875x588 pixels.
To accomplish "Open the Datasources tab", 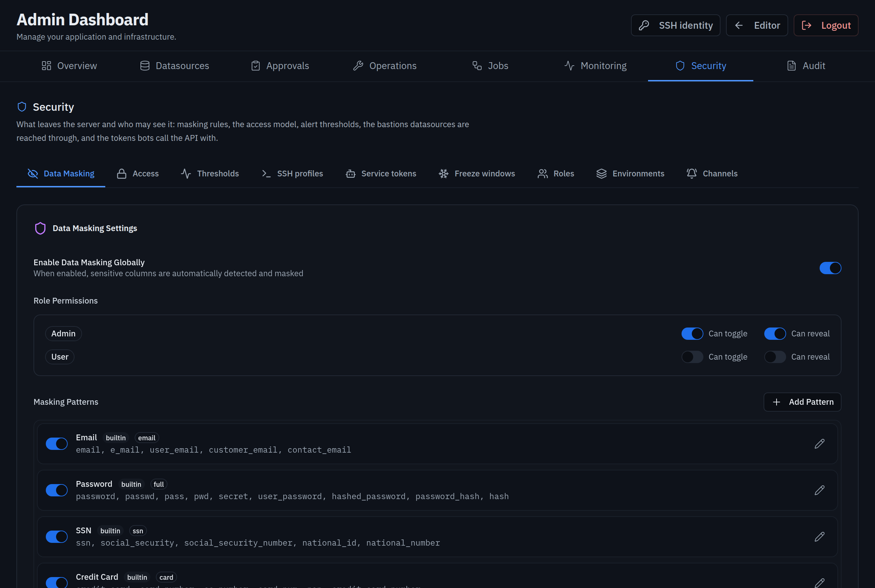I will 174,66.
